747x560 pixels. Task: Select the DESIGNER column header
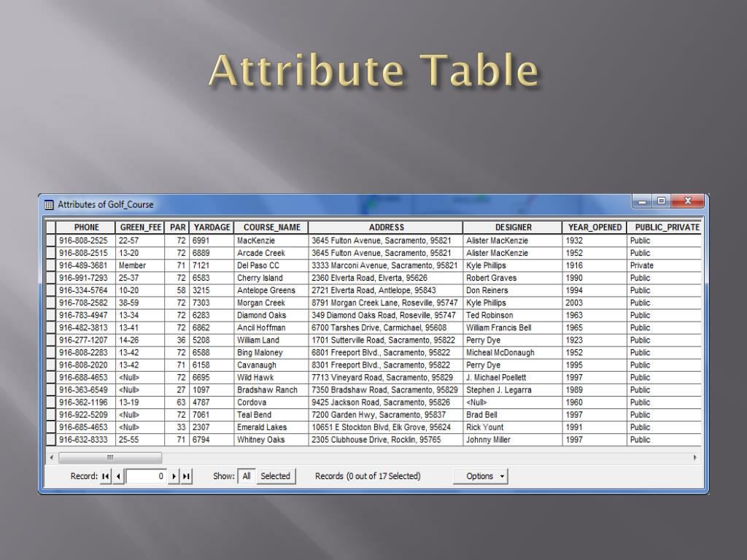point(513,227)
